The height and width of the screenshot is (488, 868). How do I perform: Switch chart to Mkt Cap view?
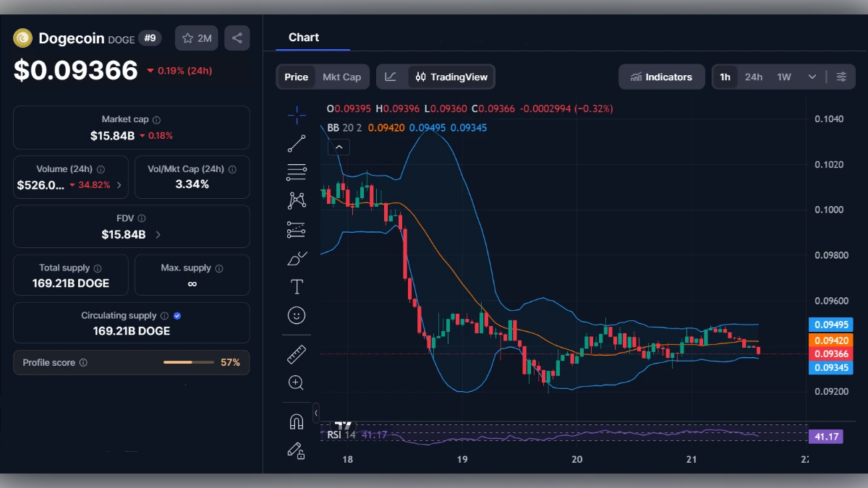tap(344, 76)
